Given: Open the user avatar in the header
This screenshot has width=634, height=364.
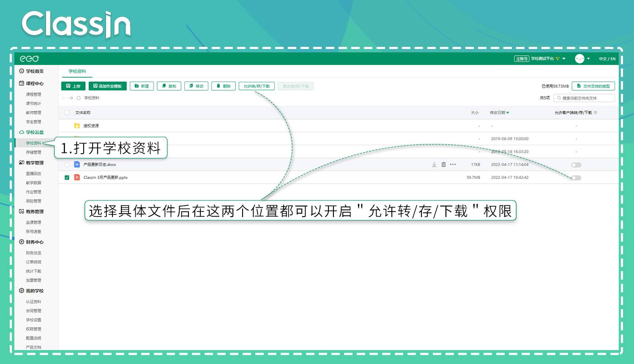Looking at the screenshot, I should coord(579,59).
